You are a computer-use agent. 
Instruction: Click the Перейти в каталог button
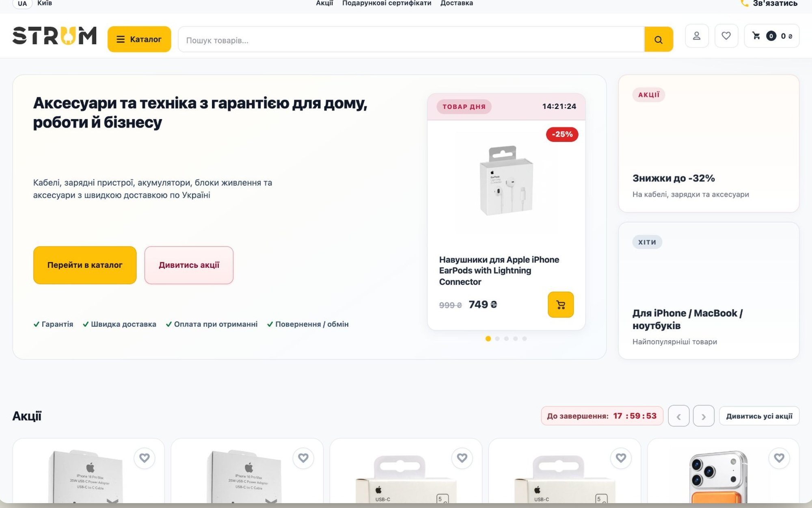tap(85, 265)
